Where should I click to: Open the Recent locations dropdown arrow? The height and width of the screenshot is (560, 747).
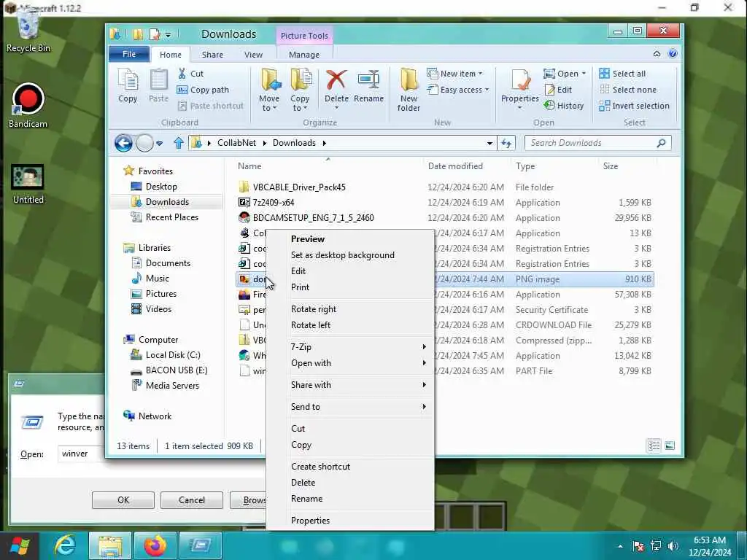pyautogui.click(x=159, y=143)
